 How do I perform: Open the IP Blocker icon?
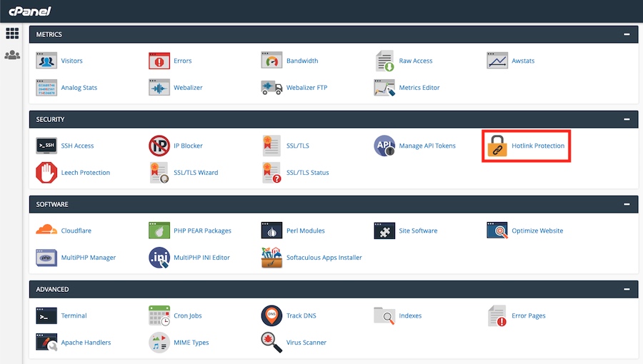[x=159, y=146]
